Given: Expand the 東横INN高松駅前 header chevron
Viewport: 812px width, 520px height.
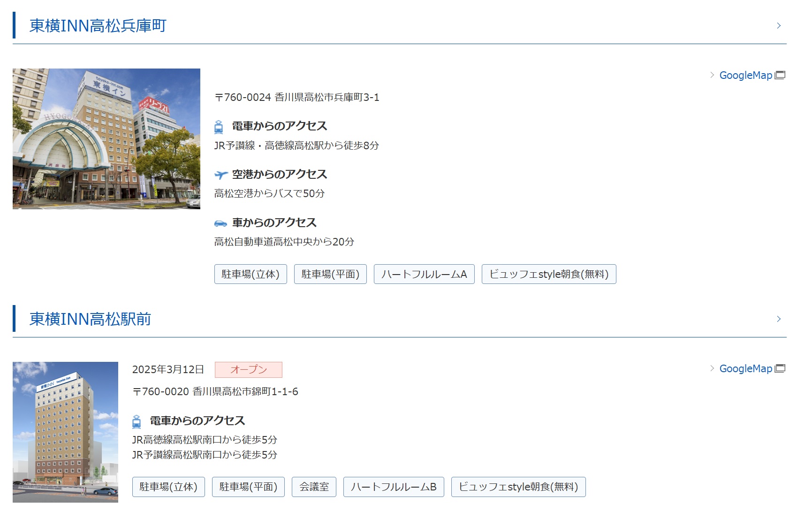Looking at the screenshot, I should [x=779, y=319].
